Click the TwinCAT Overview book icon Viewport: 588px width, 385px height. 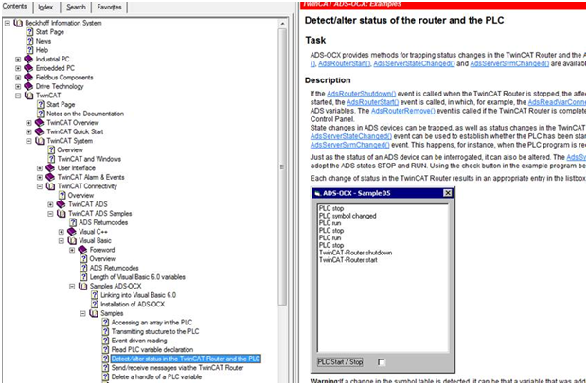click(x=40, y=123)
